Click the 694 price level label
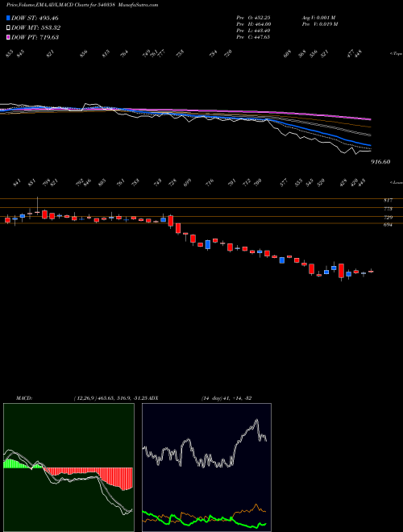403x532 pixels. point(388,225)
